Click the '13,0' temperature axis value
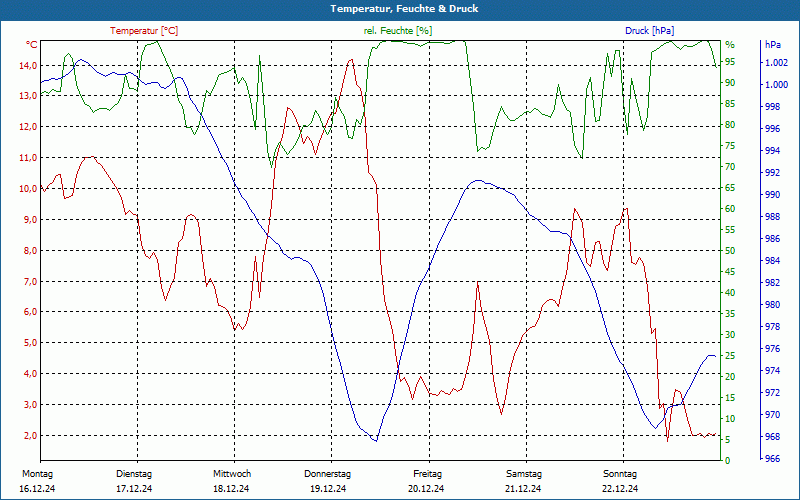Screen dimensions: 800x500 [28, 96]
